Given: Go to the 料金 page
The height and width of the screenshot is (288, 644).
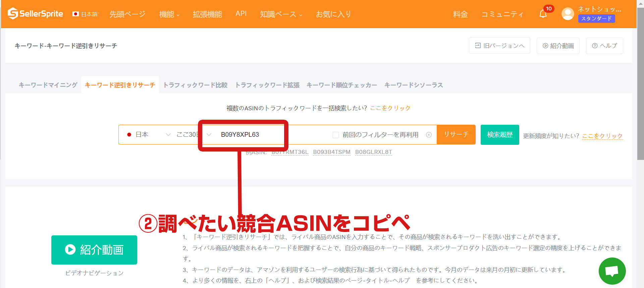Looking at the screenshot, I should tap(460, 14).
